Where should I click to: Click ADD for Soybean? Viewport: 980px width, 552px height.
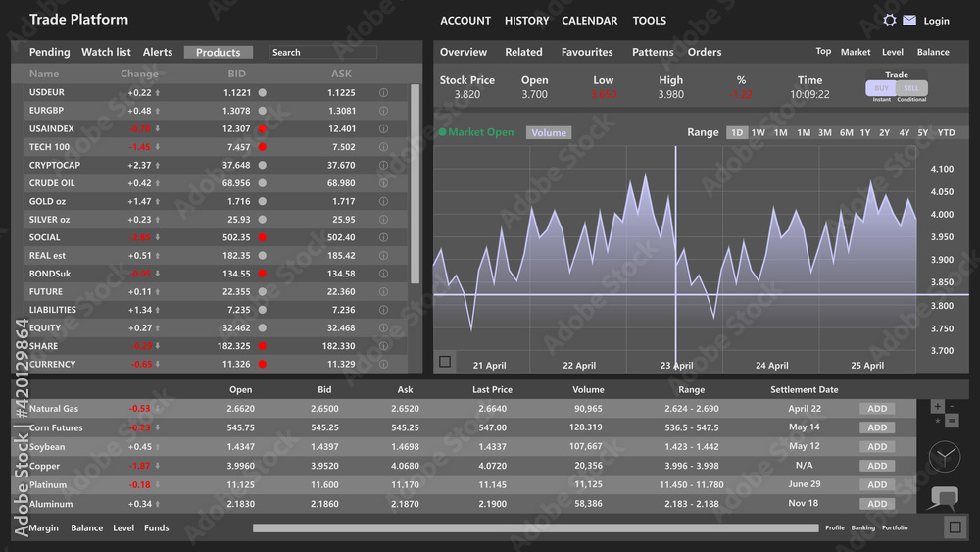(877, 446)
